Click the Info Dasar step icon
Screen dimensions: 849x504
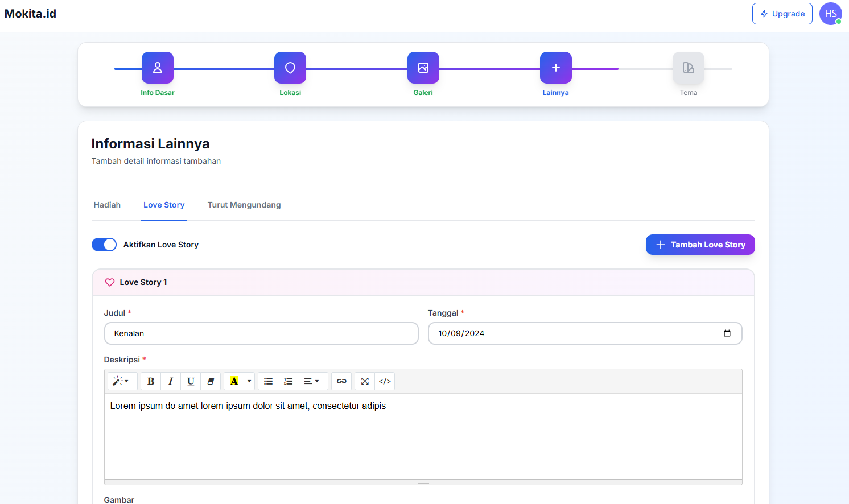coord(158,68)
